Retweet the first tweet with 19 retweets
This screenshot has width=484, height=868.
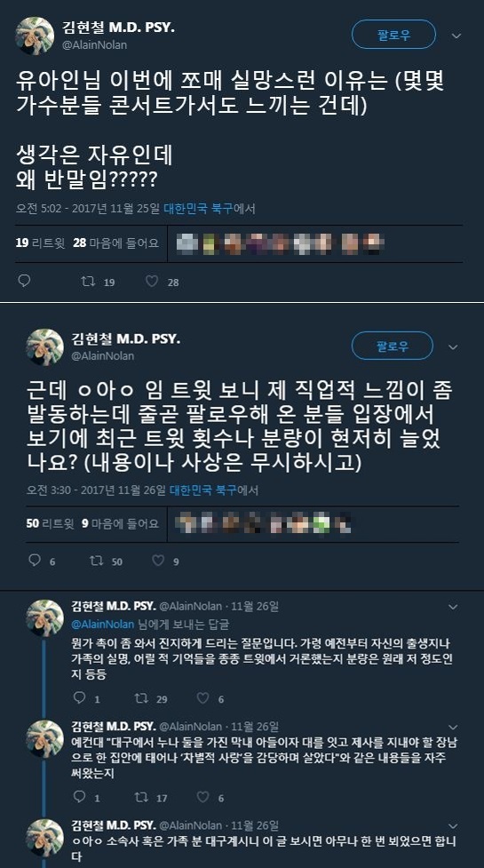[x=88, y=282]
